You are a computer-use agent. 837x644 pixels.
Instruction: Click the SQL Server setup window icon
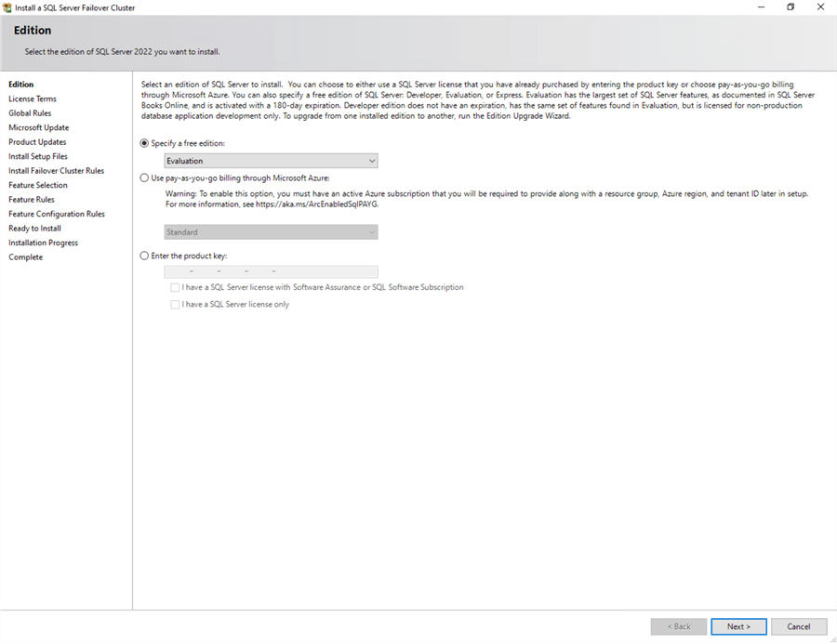tap(7, 7)
